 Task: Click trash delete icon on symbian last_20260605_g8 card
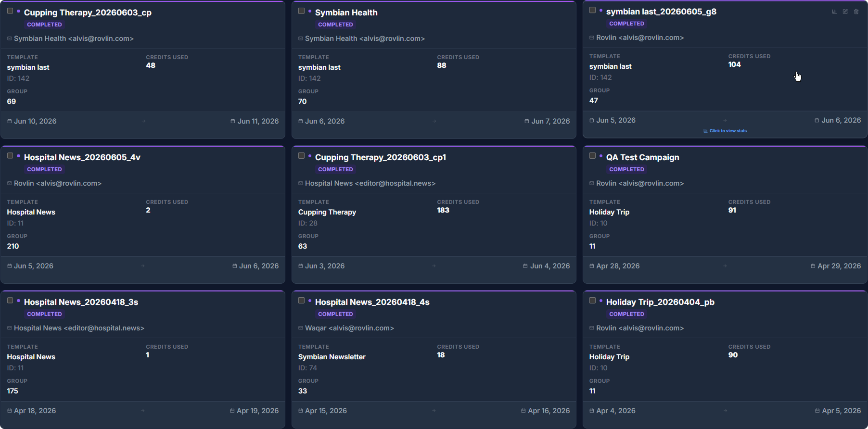click(x=856, y=12)
